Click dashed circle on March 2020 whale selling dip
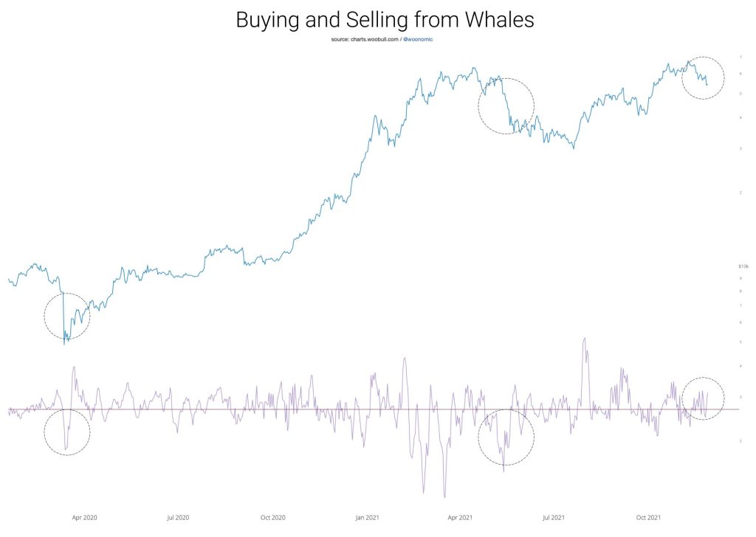This screenshot has height=537, width=756. point(66,432)
